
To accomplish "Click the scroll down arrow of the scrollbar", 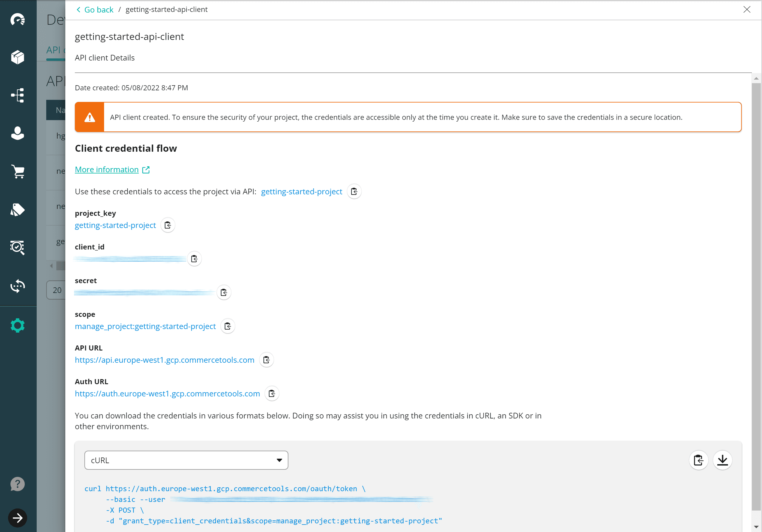I will click(x=756, y=527).
